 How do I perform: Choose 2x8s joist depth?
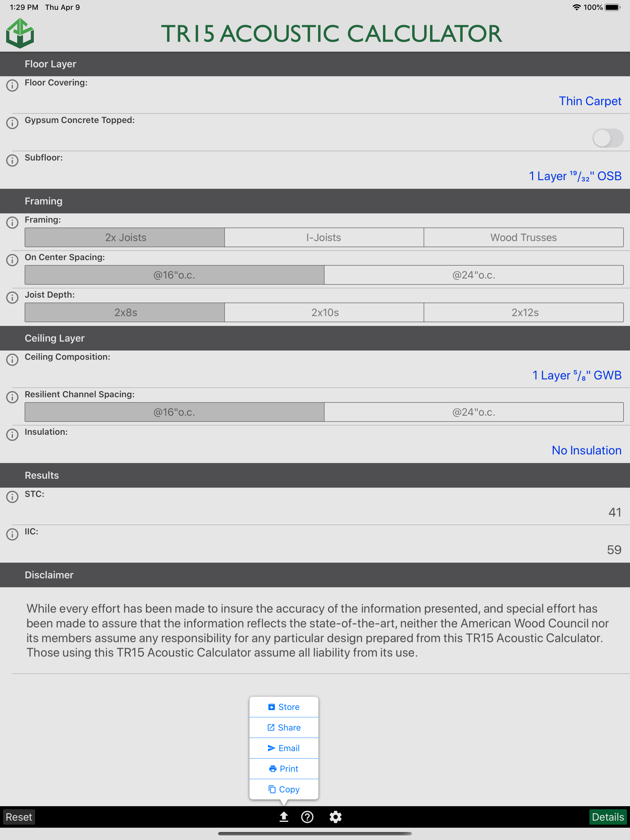(x=125, y=312)
